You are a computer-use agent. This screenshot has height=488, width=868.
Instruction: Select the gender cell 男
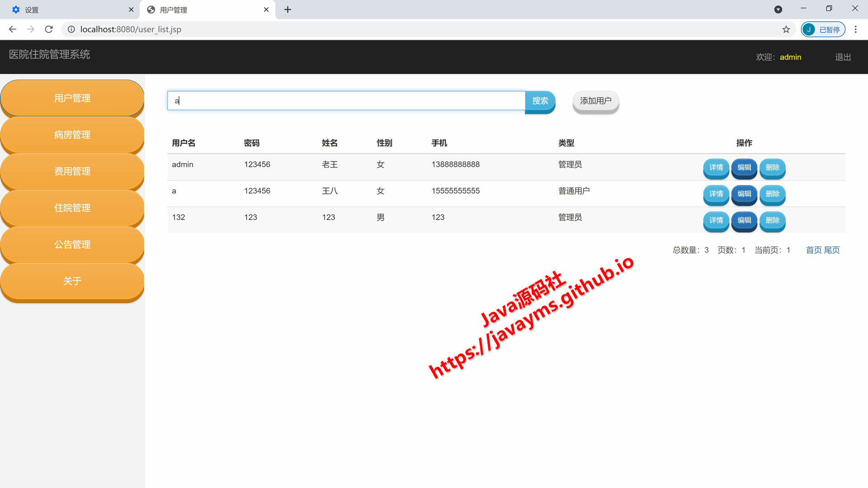(x=381, y=217)
